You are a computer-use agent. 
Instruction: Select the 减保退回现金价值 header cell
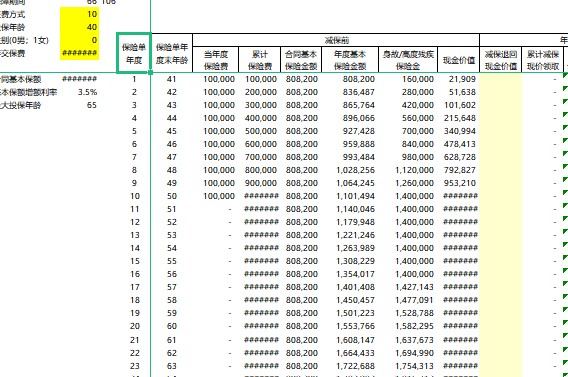click(501, 60)
